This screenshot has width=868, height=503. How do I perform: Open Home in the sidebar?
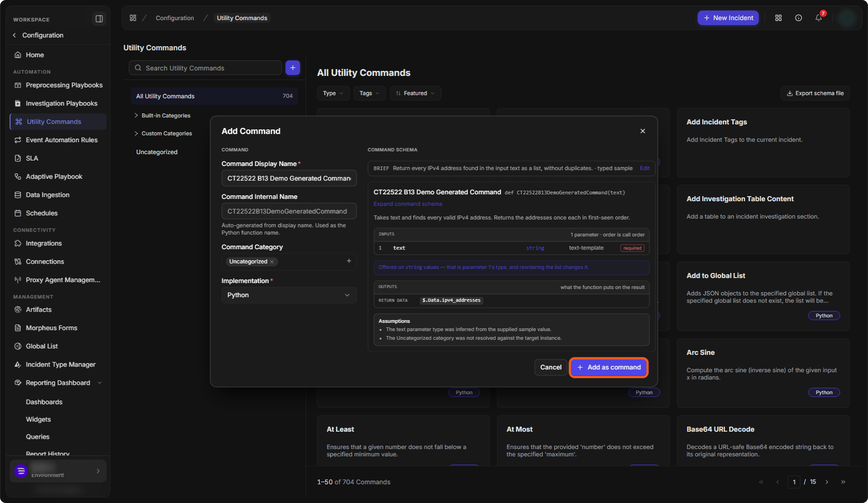point(58,55)
